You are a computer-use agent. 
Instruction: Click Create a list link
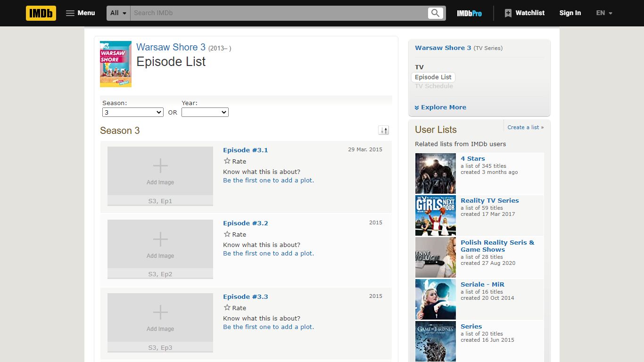click(x=526, y=127)
